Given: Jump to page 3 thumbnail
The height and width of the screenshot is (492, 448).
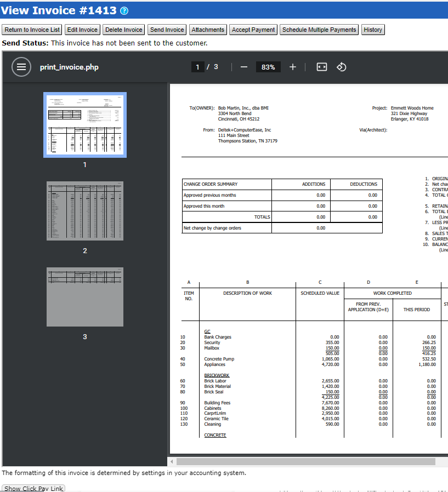Looking at the screenshot, I should click(x=85, y=296).
